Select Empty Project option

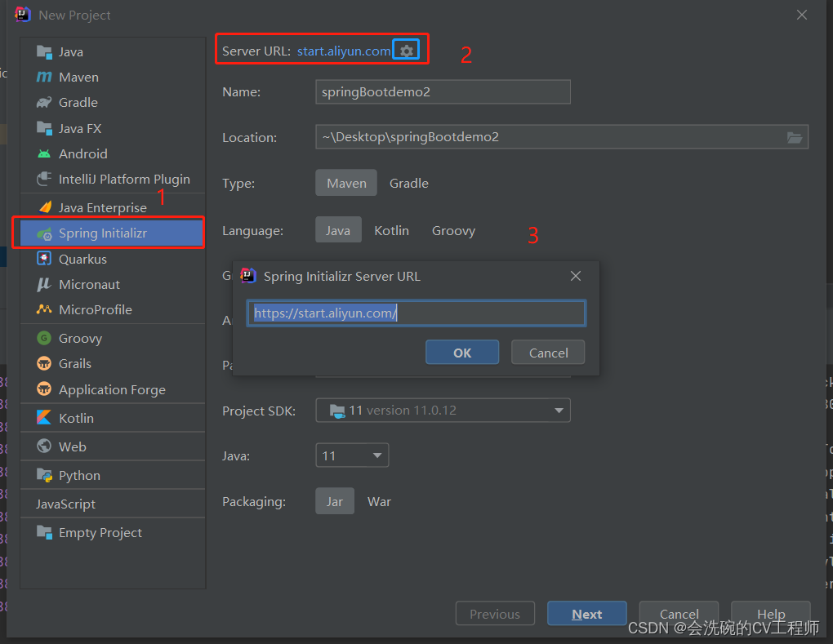pos(113,532)
